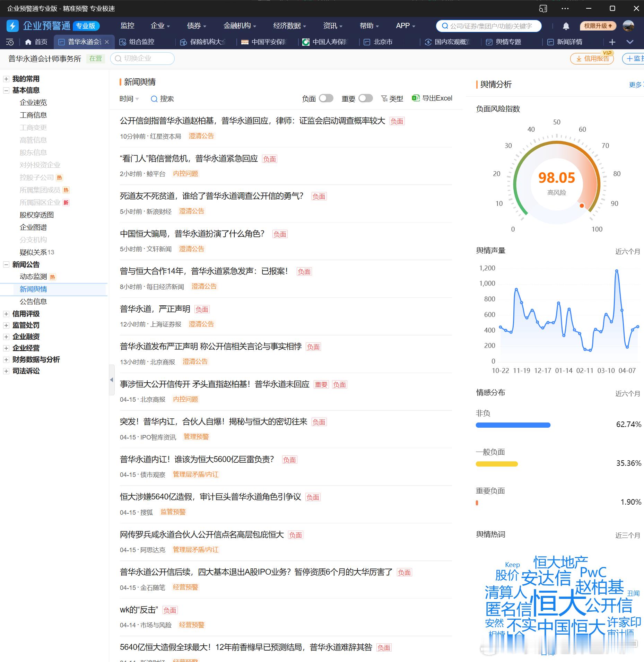This screenshot has width=644, height=662.
Task: Open the user avatar in top bar
Action: [x=628, y=26]
